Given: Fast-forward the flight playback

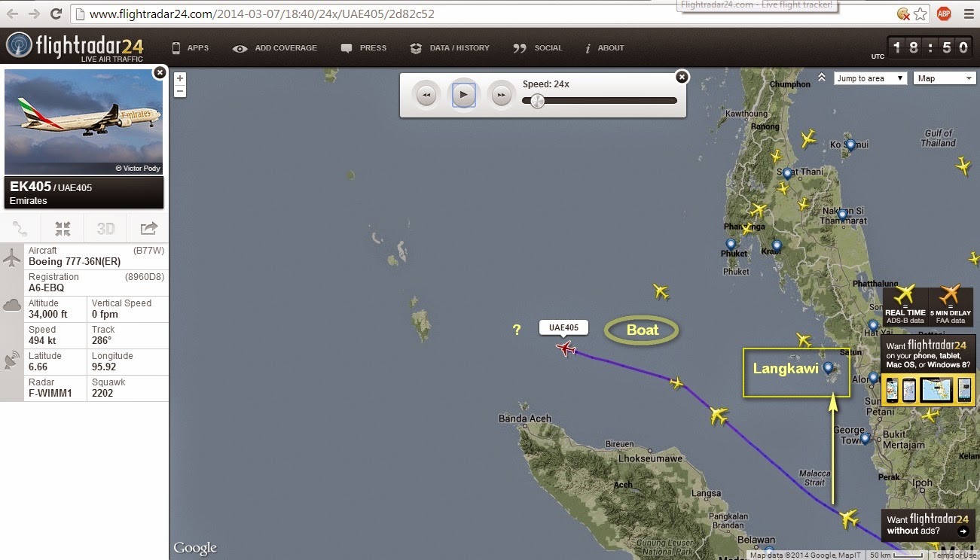Looking at the screenshot, I should (501, 96).
